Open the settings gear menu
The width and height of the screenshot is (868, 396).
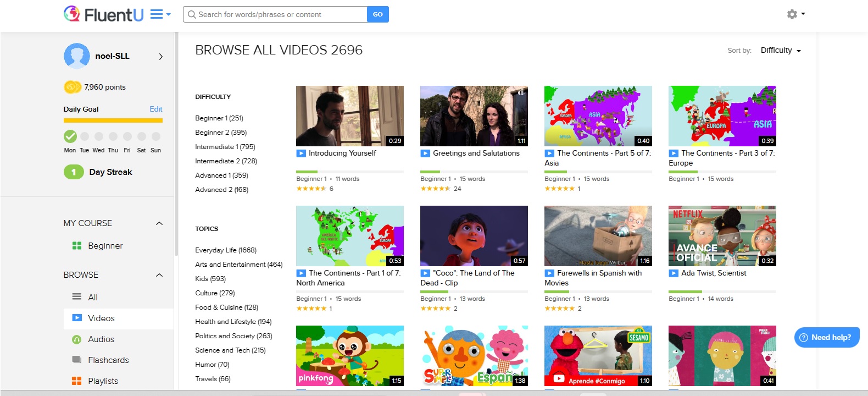click(x=792, y=14)
